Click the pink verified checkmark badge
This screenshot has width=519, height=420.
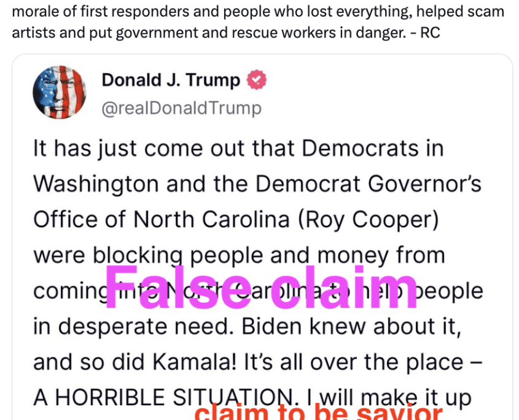coord(257,80)
